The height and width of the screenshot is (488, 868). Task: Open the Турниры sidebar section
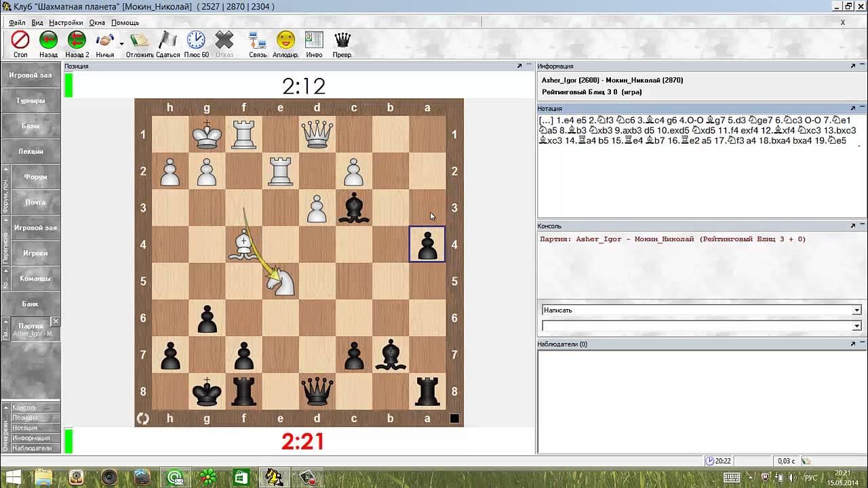31,100
